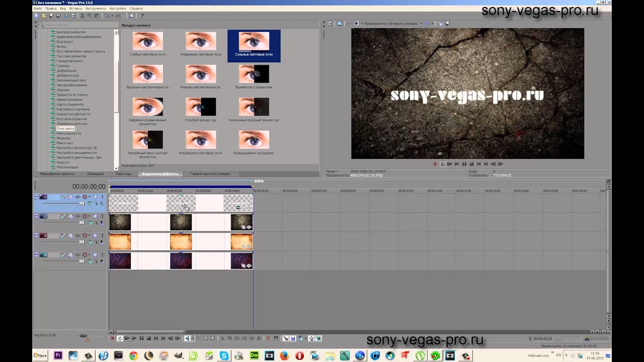
Task: Open event pan/crop on track 1 last clip
Action: (244, 208)
